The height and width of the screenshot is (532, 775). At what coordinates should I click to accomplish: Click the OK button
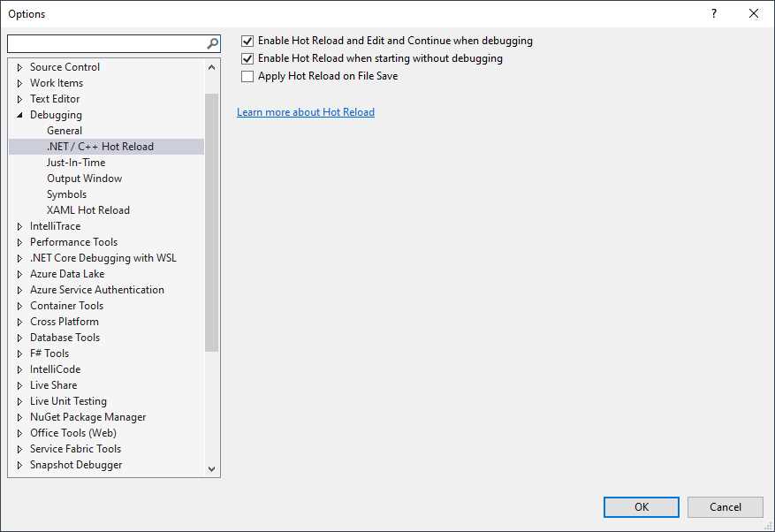641,506
